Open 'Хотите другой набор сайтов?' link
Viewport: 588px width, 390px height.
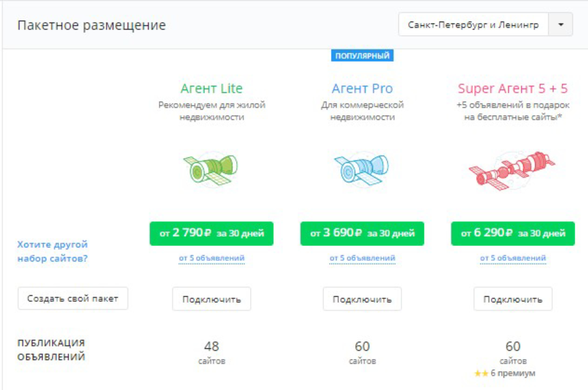(x=52, y=252)
